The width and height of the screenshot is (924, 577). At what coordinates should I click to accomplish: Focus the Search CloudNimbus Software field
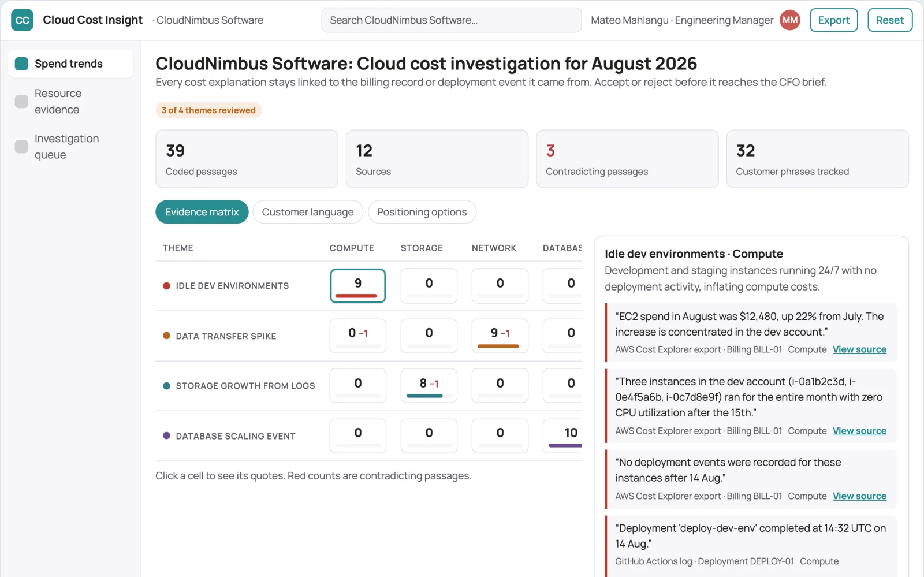pos(451,20)
